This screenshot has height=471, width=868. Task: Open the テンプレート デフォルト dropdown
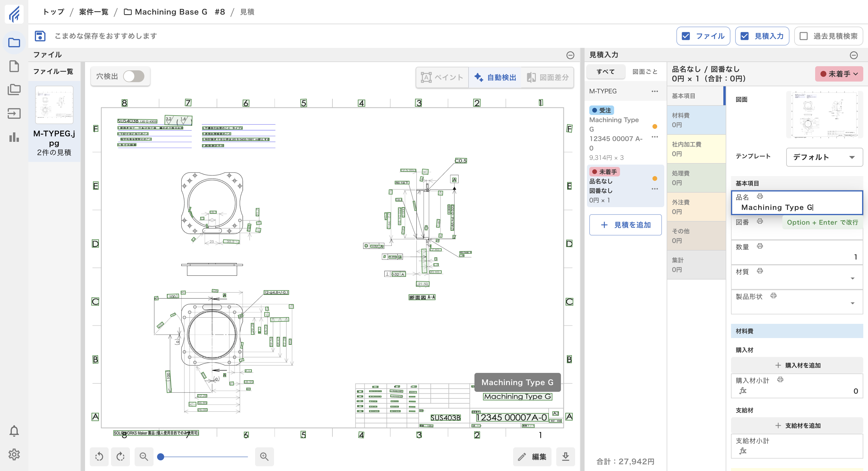coord(824,157)
